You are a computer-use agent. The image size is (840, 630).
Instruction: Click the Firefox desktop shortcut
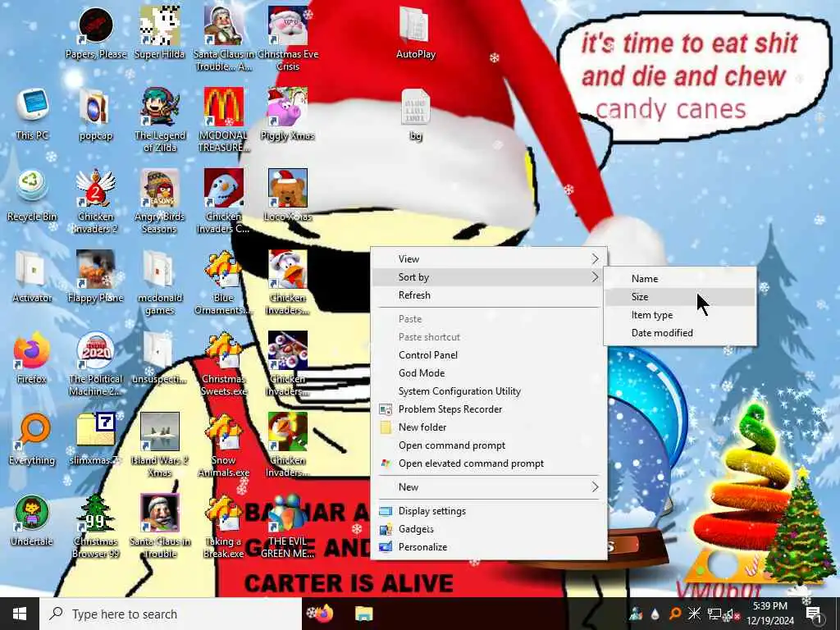pos(32,358)
